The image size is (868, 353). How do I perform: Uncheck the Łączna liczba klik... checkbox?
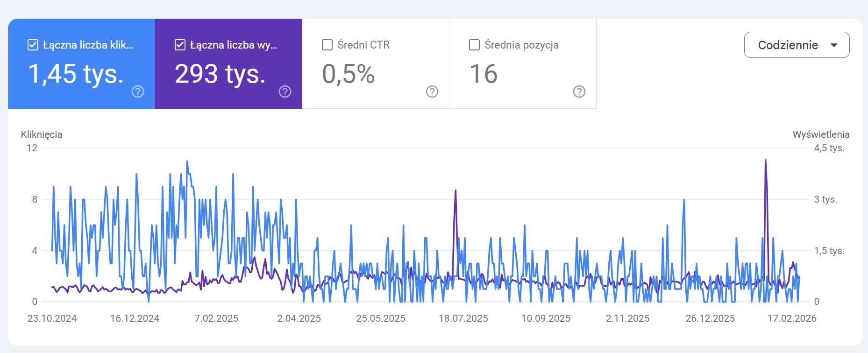pos(33,45)
